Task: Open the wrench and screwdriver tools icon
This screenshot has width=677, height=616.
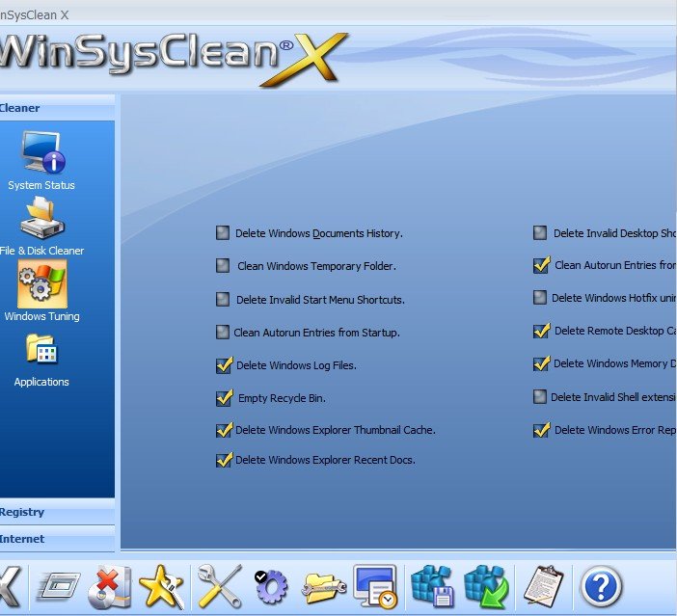Action: [x=219, y=587]
